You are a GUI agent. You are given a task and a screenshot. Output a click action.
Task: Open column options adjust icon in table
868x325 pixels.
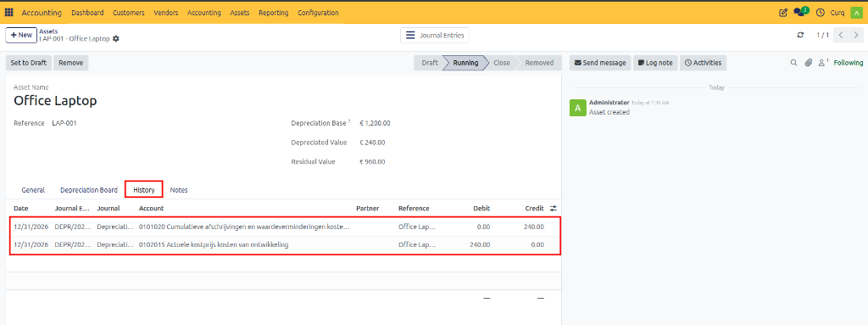coord(554,209)
